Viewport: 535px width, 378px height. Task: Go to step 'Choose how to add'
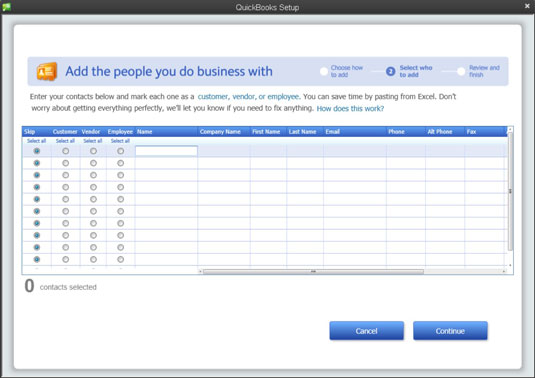point(342,71)
